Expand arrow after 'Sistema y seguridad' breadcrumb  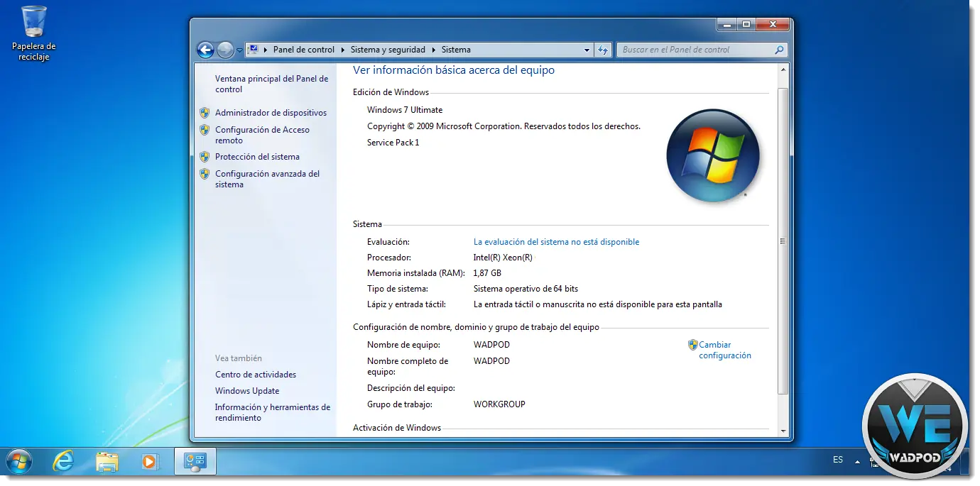tap(433, 50)
